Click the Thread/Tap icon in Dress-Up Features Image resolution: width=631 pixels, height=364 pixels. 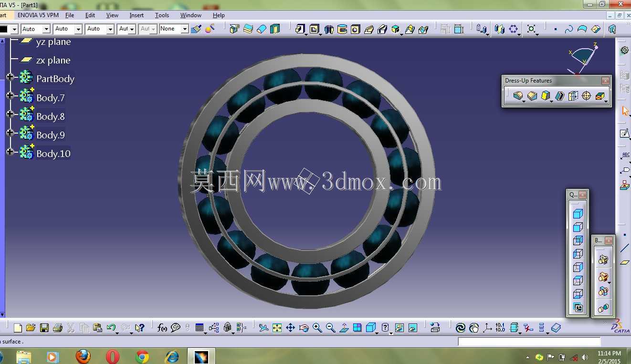coord(587,96)
